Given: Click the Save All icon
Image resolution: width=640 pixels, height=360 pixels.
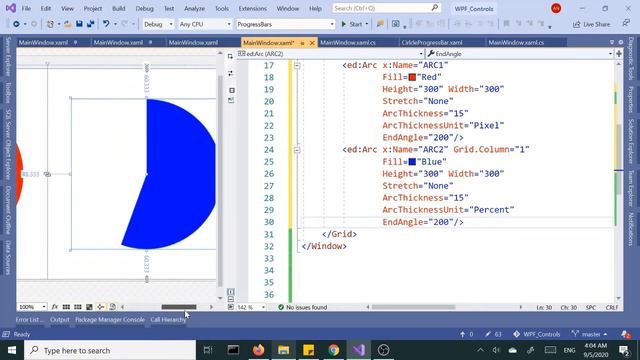Looking at the screenshot, I should click(91, 24).
